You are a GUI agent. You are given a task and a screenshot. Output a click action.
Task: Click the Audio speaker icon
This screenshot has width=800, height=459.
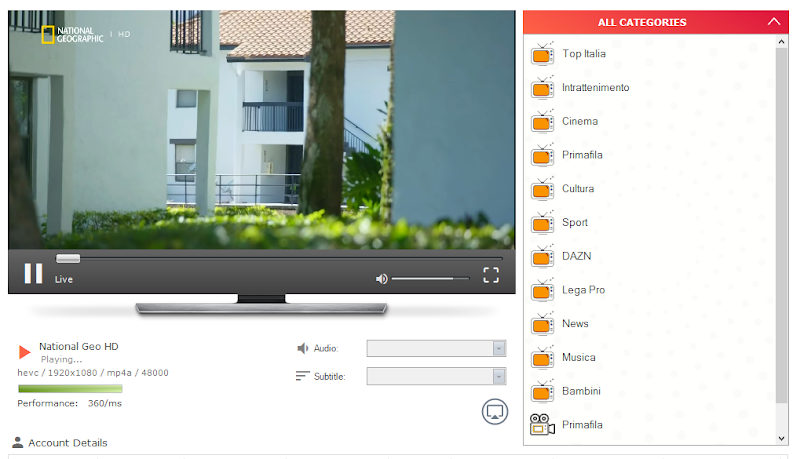tap(303, 348)
